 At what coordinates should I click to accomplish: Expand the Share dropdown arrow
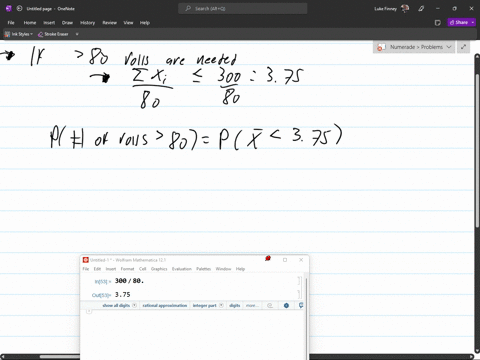click(473, 22)
